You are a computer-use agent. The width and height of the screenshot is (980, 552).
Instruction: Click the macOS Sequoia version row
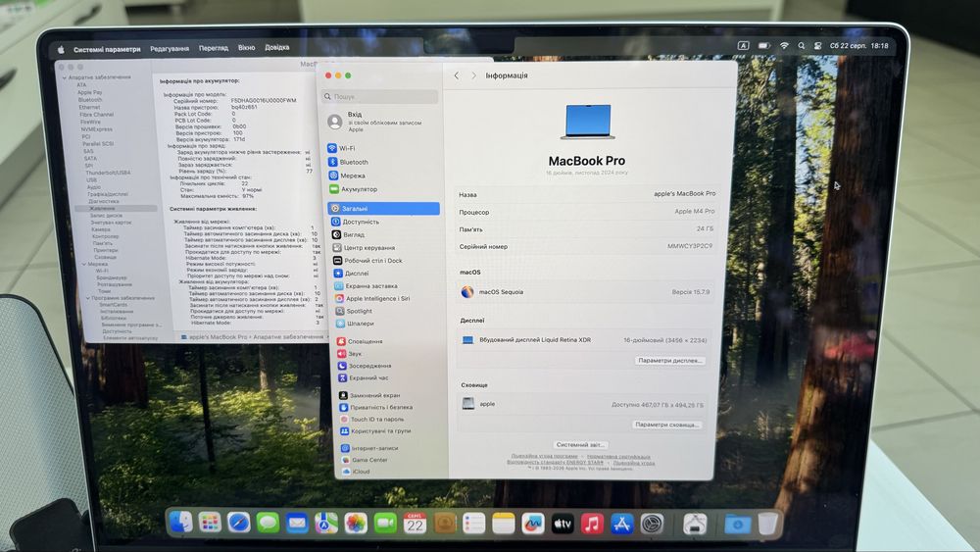[586, 292]
